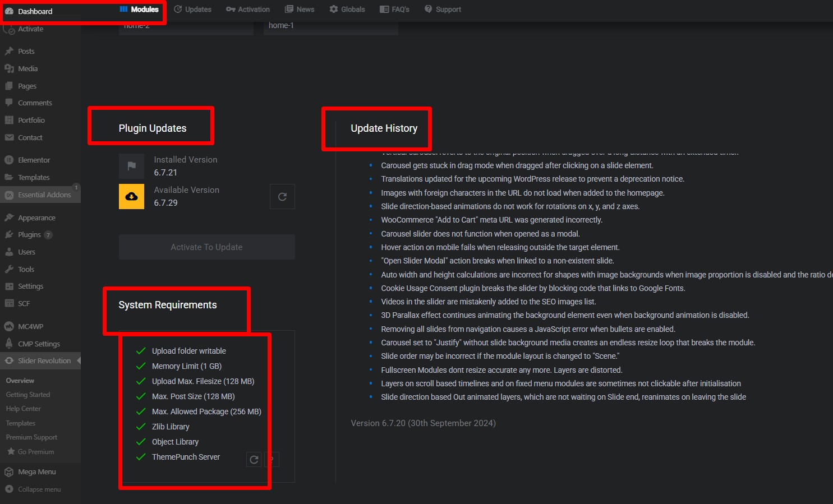Open the FAQ's tab

click(x=394, y=10)
